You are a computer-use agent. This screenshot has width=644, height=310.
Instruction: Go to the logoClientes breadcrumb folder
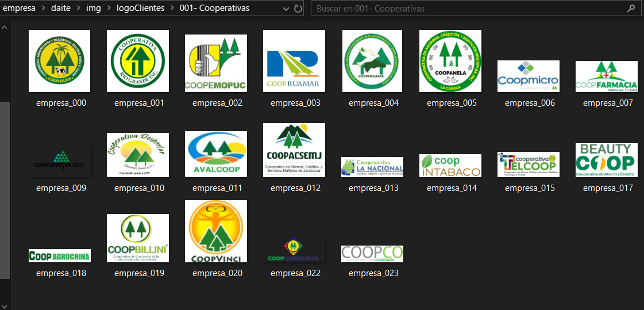(140, 8)
